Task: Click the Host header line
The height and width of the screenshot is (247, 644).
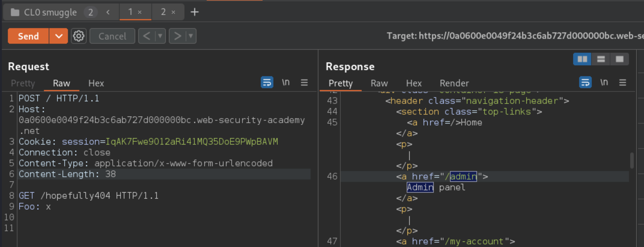Action: click(x=162, y=120)
